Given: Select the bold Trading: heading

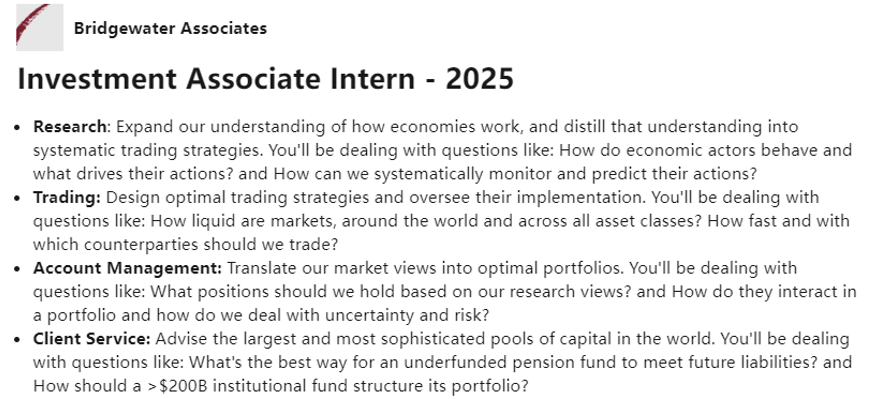Looking at the screenshot, I should point(67,198).
